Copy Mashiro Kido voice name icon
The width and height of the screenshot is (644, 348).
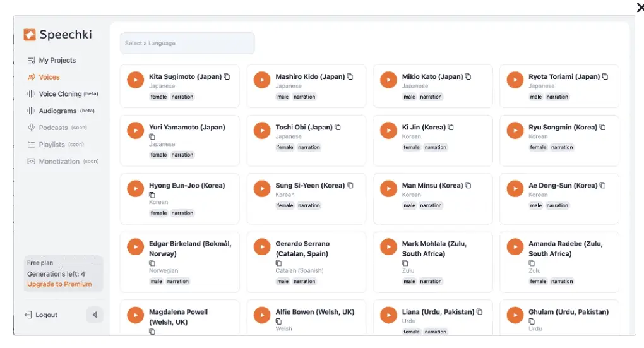tap(350, 76)
